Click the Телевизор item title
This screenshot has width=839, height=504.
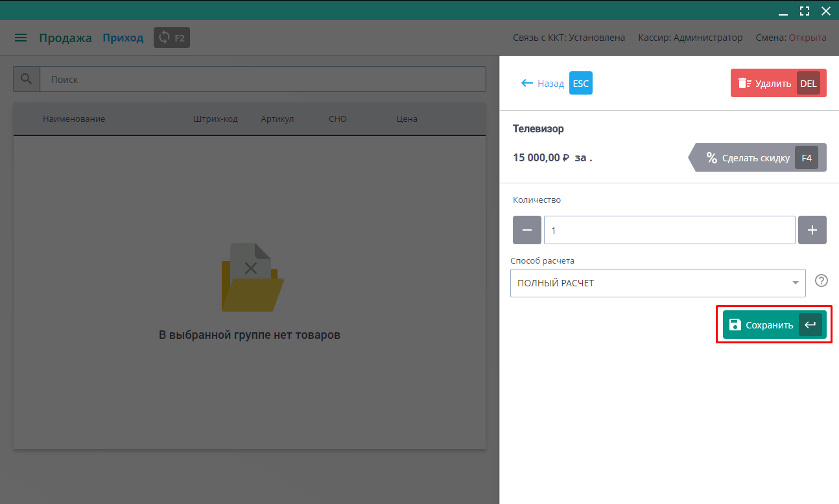[x=538, y=129]
